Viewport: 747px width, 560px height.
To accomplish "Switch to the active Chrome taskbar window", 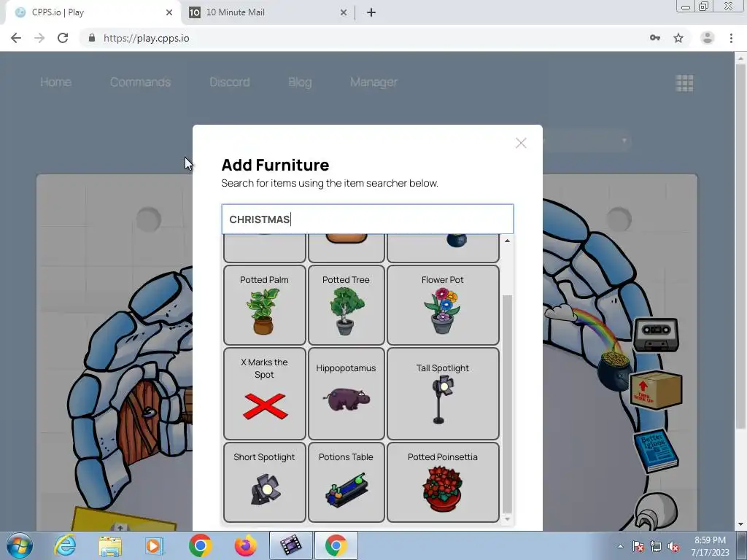I will tap(336, 545).
